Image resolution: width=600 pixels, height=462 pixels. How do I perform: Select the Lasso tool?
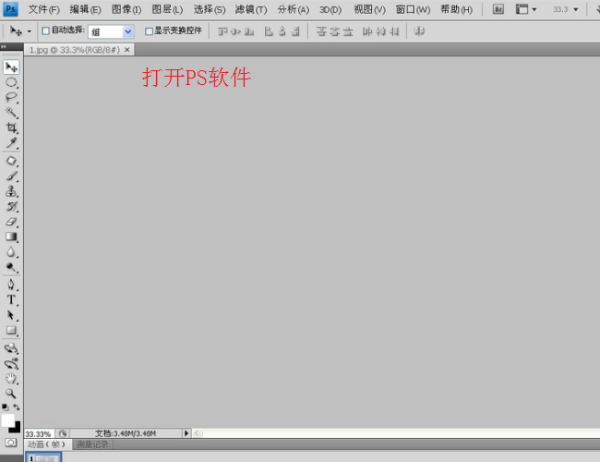click(x=11, y=98)
